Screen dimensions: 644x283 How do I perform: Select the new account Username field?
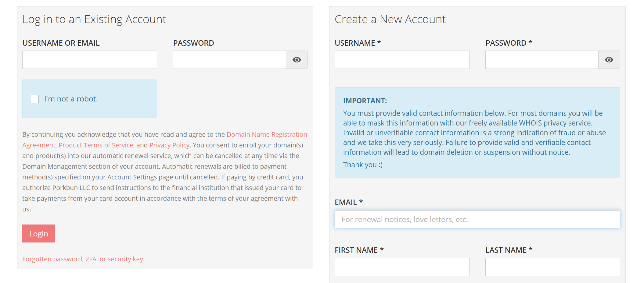[x=402, y=60]
